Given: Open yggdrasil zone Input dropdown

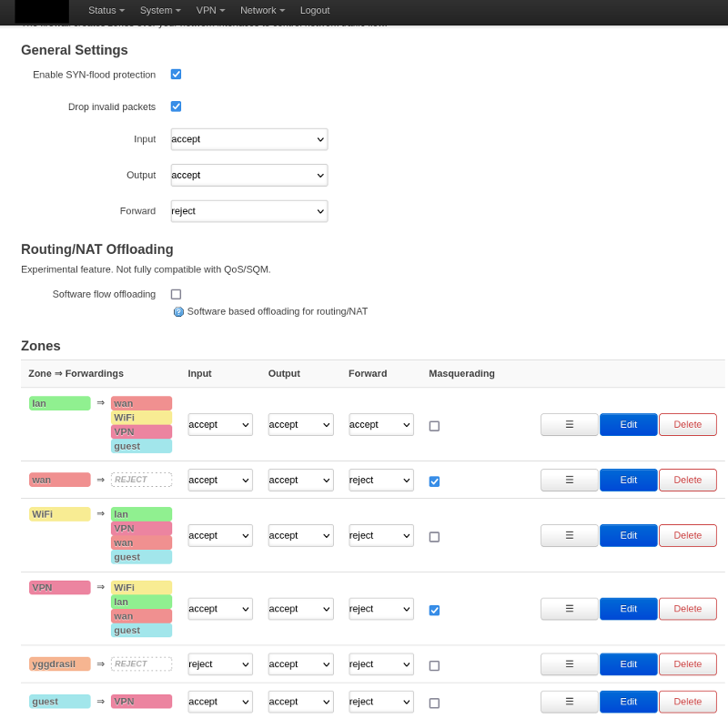Looking at the screenshot, I should [220, 664].
